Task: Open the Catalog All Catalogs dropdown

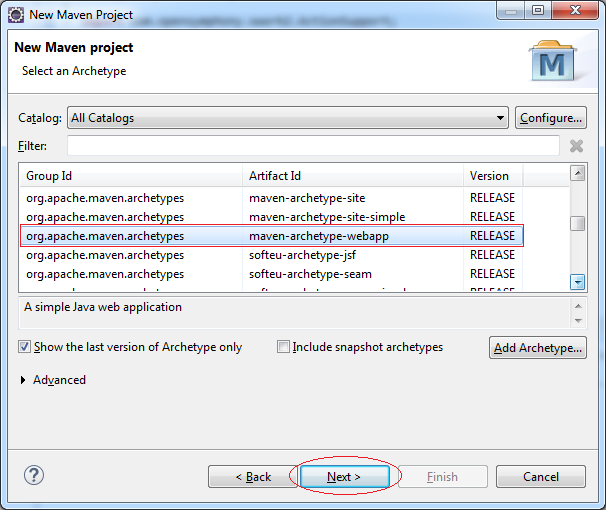Action: point(288,118)
